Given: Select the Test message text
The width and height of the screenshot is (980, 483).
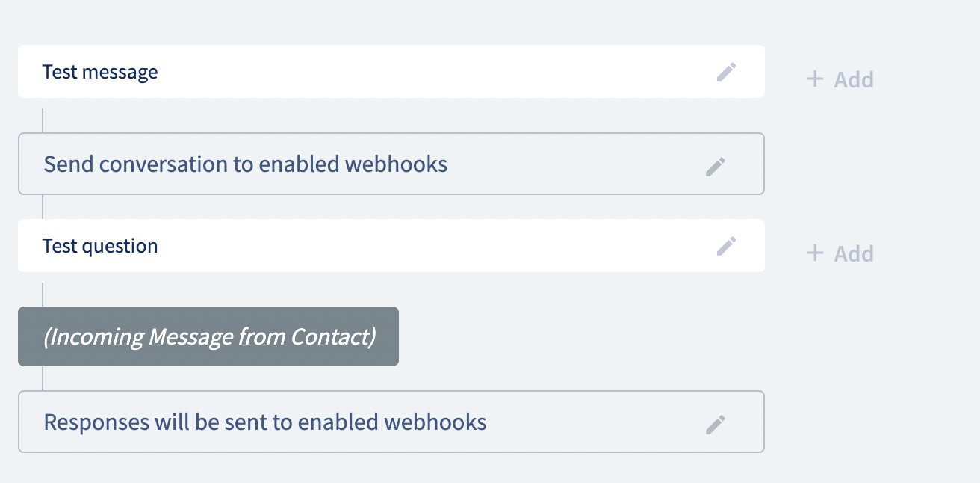Looking at the screenshot, I should (x=100, y=72).
